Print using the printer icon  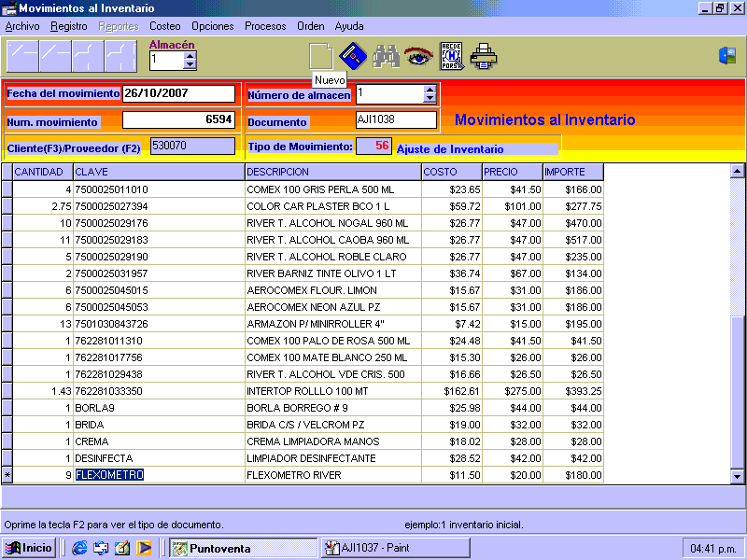tap(484, 57)
